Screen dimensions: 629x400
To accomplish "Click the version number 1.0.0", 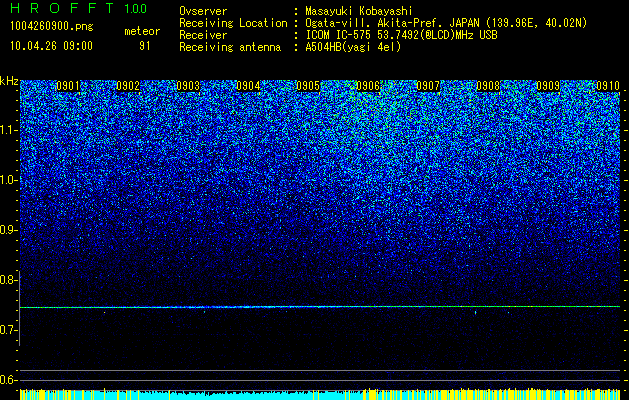I will [x=136, y=8].
